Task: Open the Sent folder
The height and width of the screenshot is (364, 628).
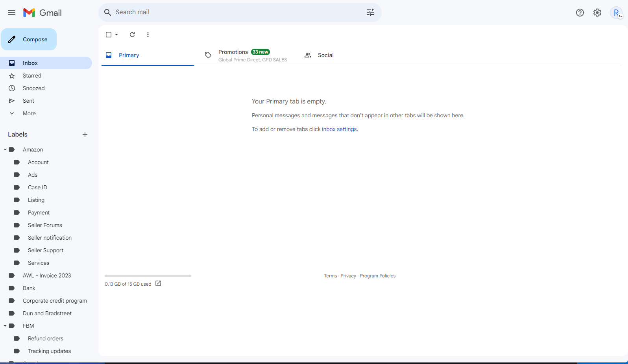Action: [x=46, y=101]
